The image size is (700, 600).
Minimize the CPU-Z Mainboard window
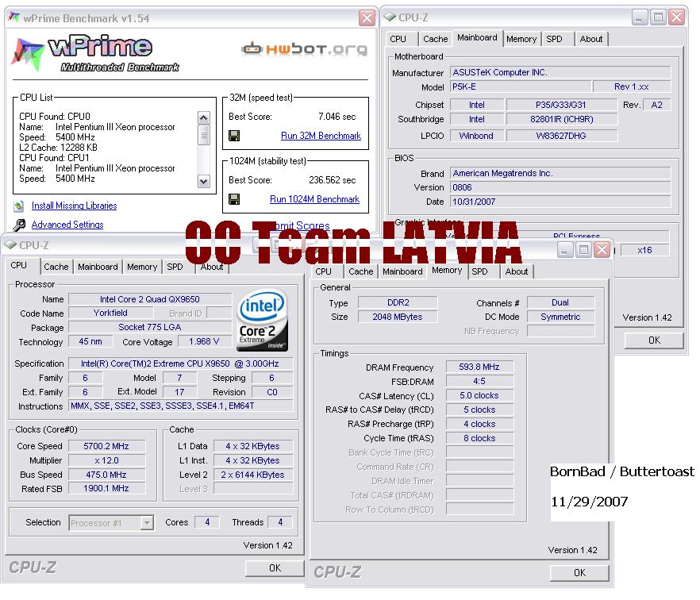640,17
